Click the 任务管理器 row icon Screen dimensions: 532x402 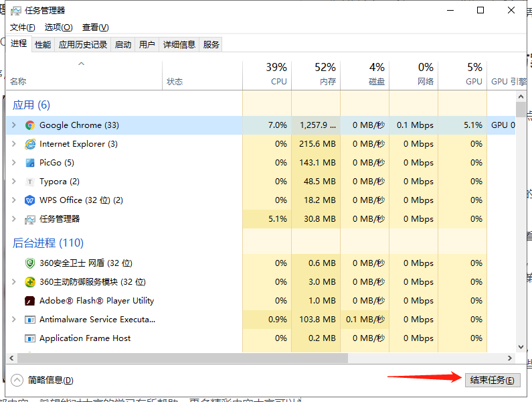30,220
